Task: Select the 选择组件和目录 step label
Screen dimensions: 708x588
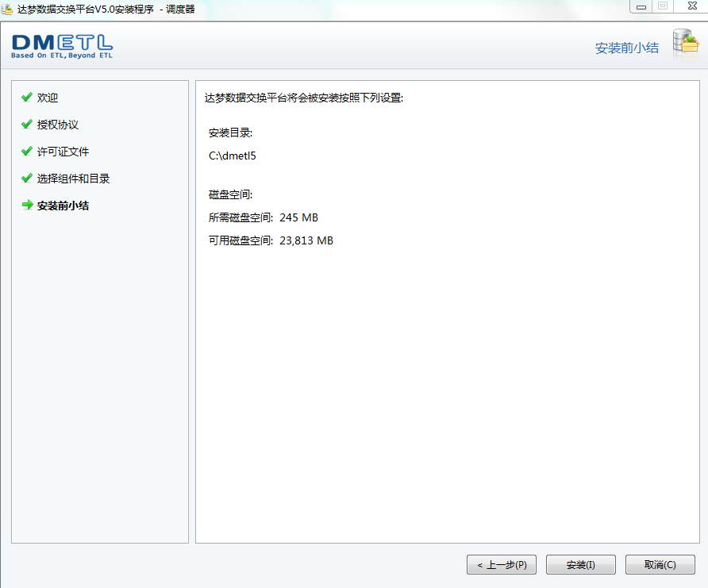Action: (74, 179)
